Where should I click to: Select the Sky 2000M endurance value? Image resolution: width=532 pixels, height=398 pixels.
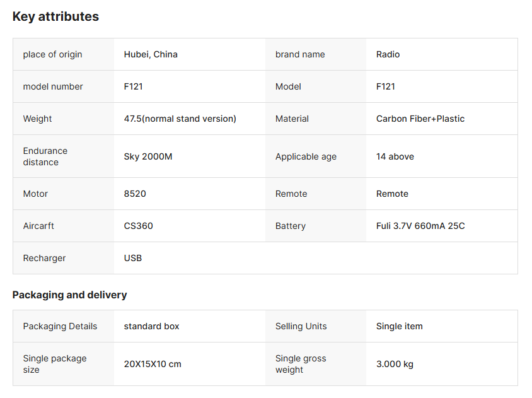pyautogui.click(x=147, y=156)
